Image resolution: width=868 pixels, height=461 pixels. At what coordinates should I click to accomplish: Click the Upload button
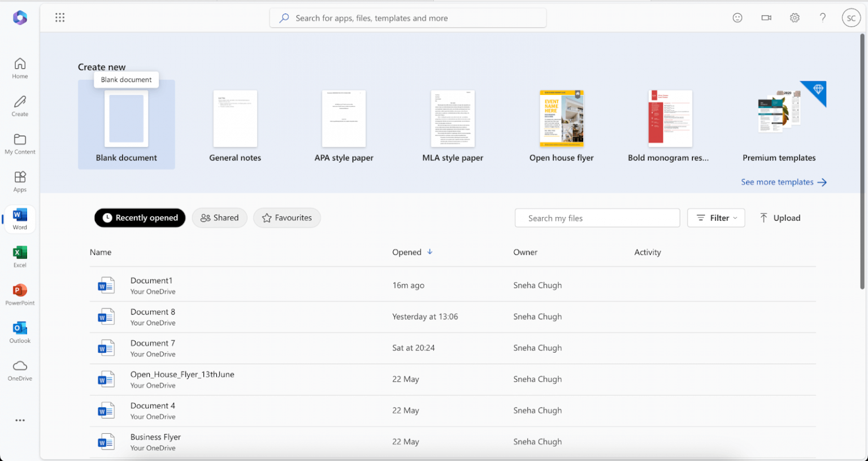(x=780, y=218)
